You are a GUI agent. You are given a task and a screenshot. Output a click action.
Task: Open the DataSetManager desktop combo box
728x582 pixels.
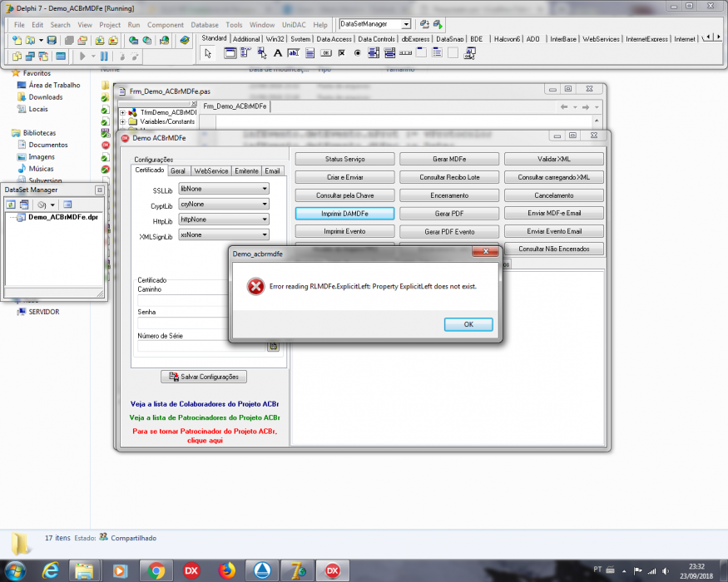(375, 24)
